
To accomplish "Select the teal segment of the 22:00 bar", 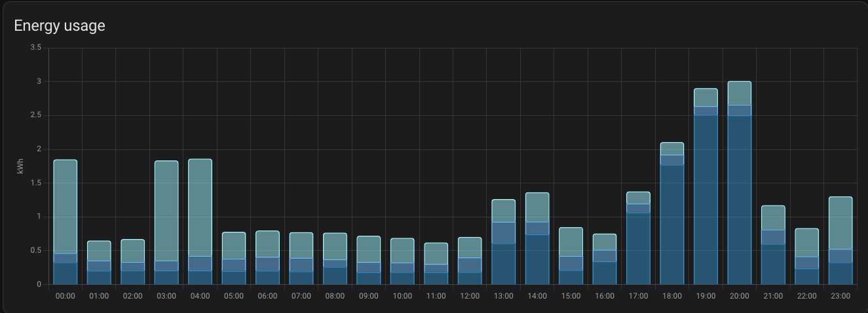I will click(x=806, y=242).
